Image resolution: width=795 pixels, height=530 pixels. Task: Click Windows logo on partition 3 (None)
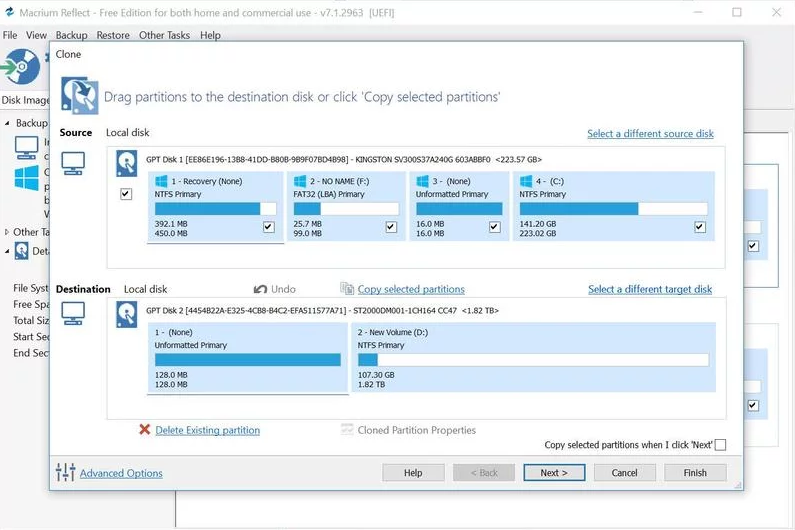pyautogui.click(x=422, y=181)
